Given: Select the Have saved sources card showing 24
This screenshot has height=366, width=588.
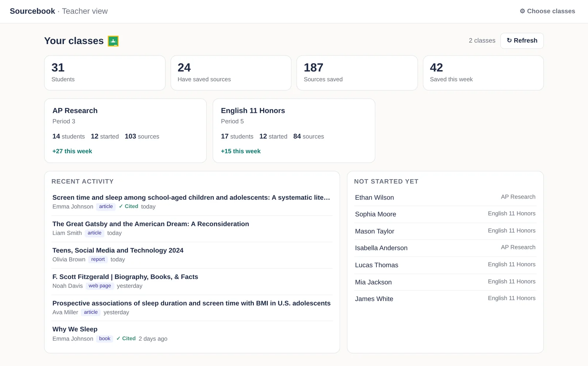Looking at the screenshot, I should [231, 73].
